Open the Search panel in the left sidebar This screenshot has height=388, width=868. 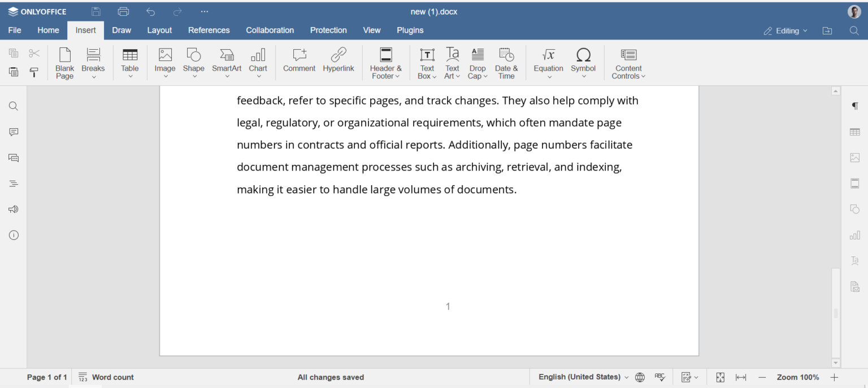point(13,106)
